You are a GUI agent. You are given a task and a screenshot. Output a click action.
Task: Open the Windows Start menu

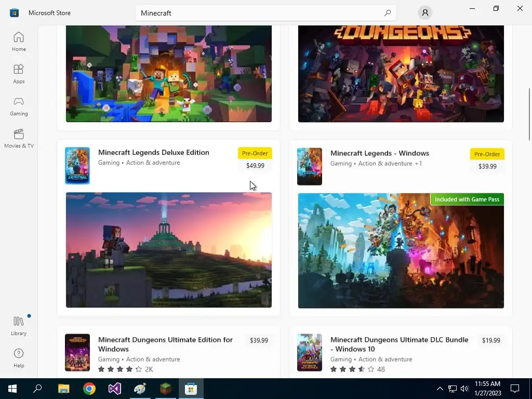[12, 389]
